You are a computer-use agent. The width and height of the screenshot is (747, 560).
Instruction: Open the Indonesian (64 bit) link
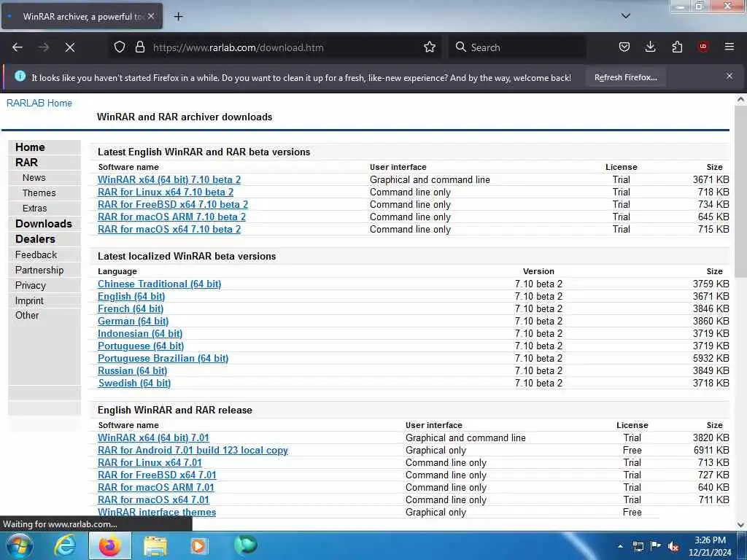point(140,333)
